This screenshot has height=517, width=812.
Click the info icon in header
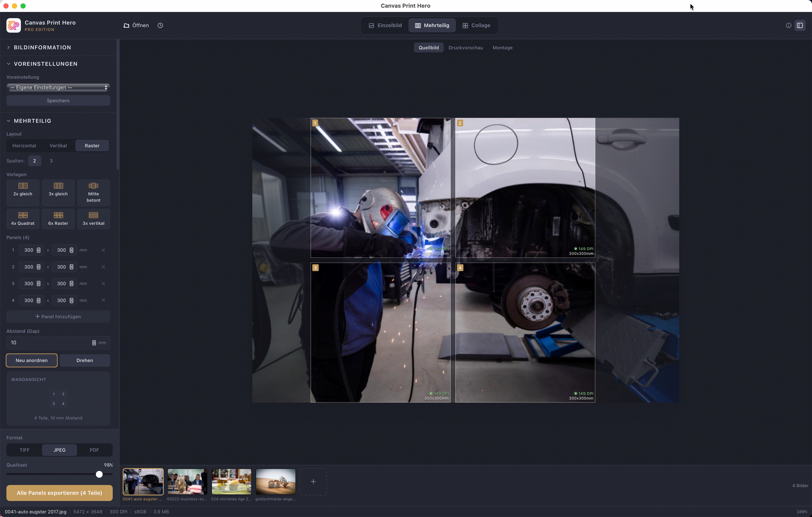[x=788, y=25]
